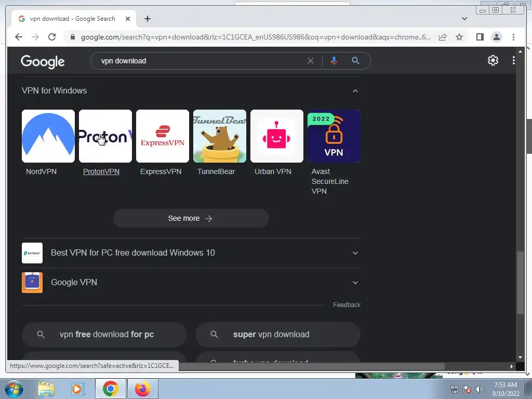532x399 pixels.
Task: Send Feedback on the results
Action: 347,304
